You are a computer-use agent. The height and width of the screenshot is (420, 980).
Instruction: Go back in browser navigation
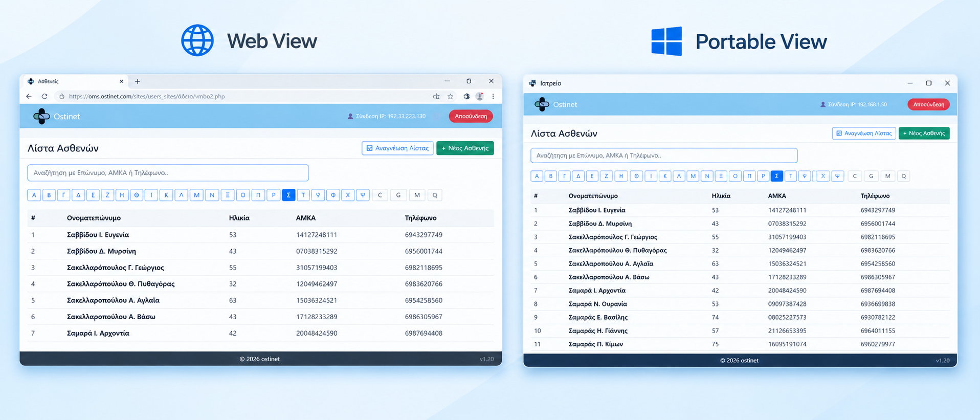tap(29, 96)
